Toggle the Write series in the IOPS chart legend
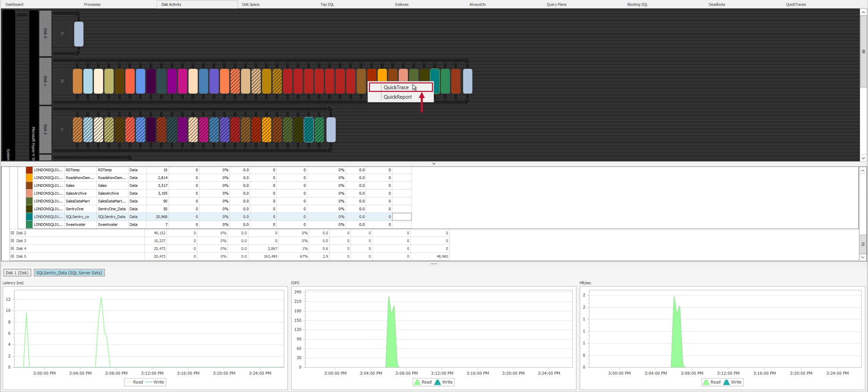868x392 pixels. [x=447, y=382]
